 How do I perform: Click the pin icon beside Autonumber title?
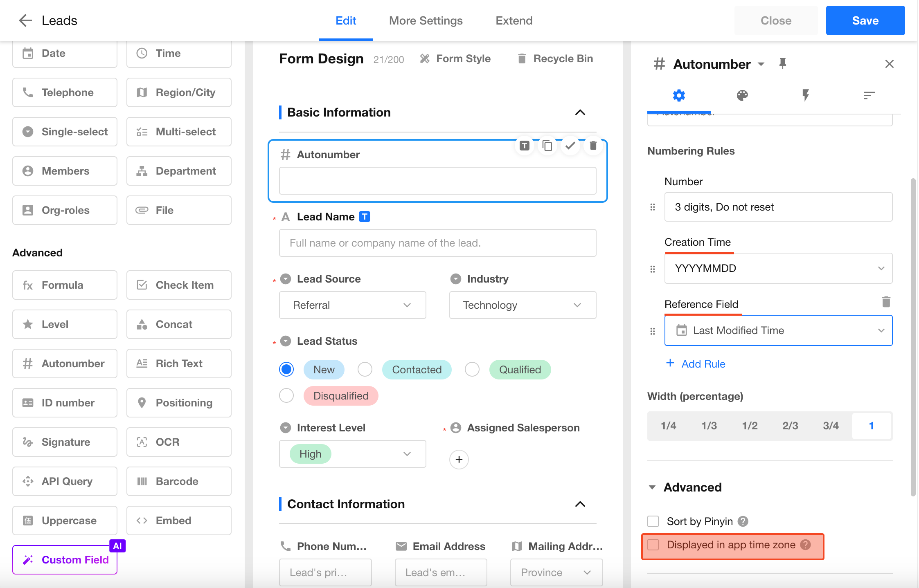[x=782, y=64]
